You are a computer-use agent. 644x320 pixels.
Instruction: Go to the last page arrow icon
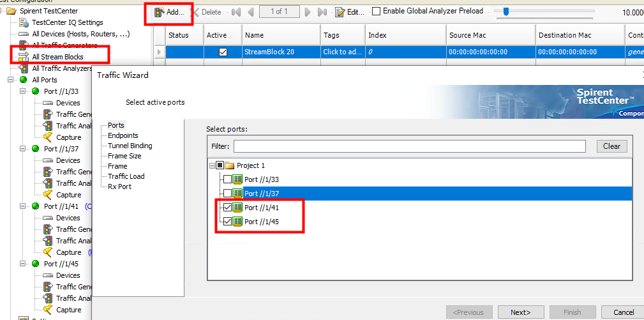pyautogui.click(x=322, y=12)
